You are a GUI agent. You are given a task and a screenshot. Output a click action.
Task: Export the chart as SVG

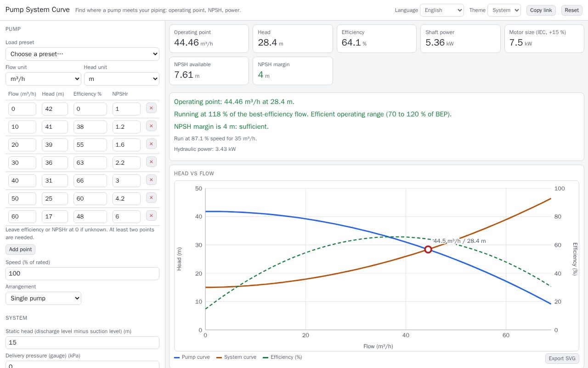tap(562, 358)
